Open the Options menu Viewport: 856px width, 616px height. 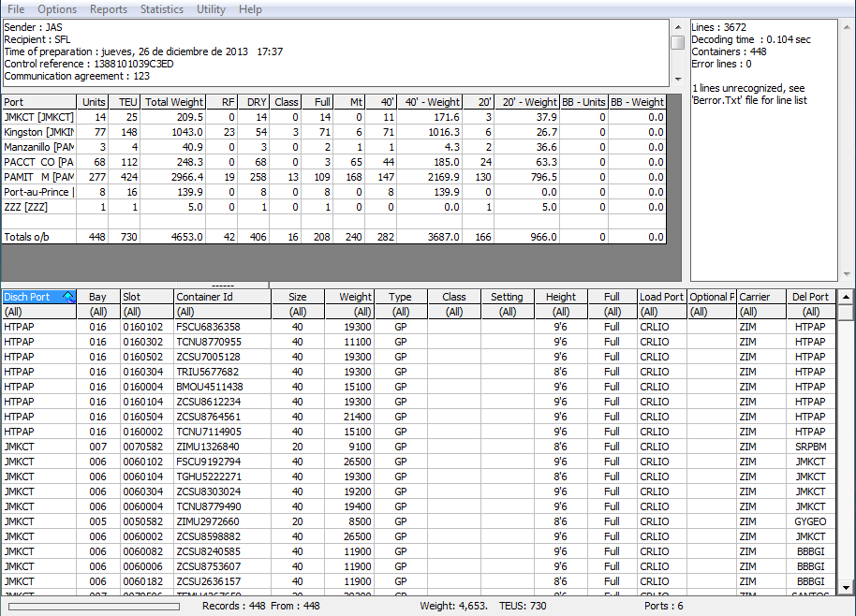(x=57, y=9)
